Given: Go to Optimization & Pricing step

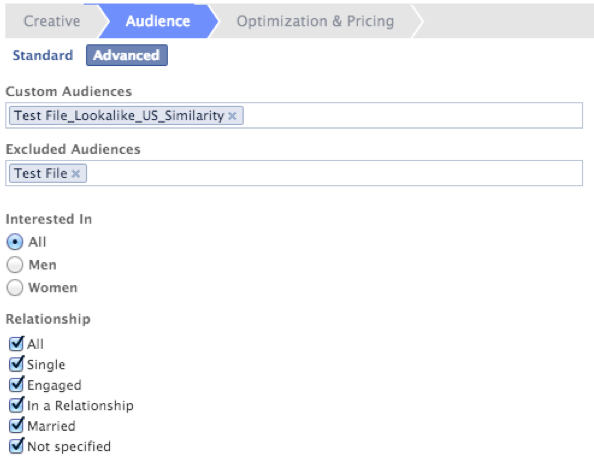Looking at the screenshot, I should (x=315, y=21).
